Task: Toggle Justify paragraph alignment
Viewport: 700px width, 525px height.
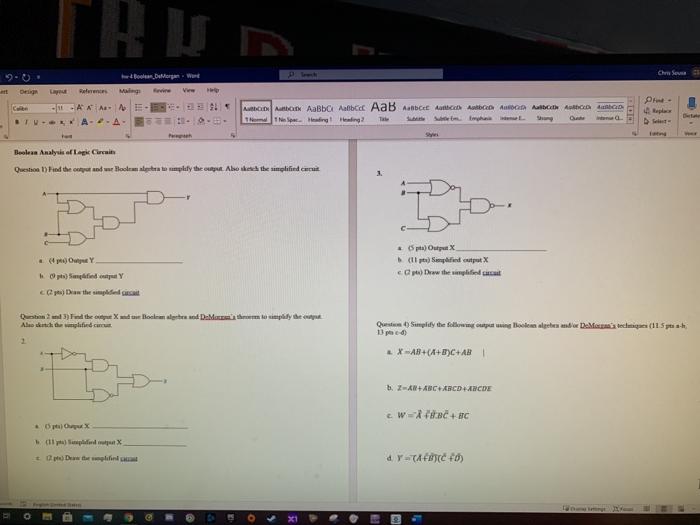Action: pos(167,121)
